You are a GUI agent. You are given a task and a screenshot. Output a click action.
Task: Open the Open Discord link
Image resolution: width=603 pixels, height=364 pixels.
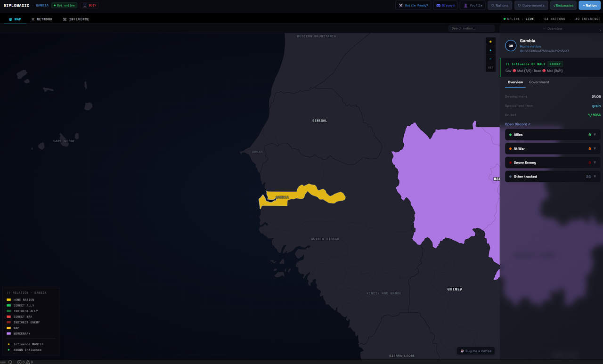click(x=518, y=124)
